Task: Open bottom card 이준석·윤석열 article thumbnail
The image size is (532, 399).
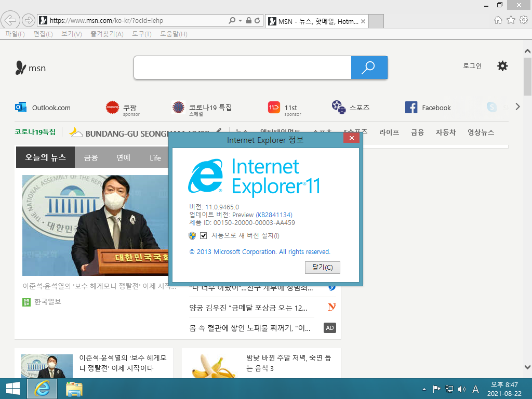Action: [x=47, y=366]
